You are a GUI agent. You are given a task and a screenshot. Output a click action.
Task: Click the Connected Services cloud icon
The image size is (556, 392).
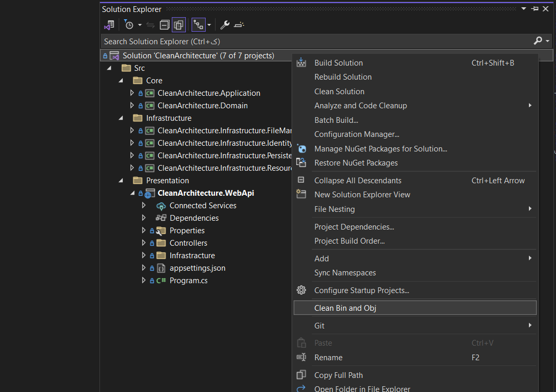[161, 206]
